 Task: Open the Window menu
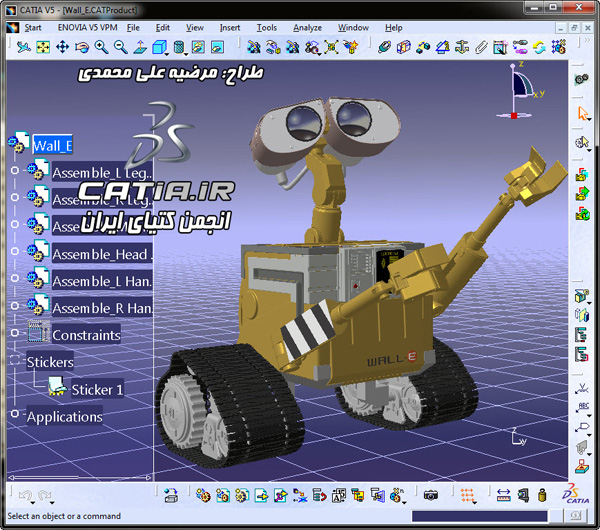coord(353,28)
